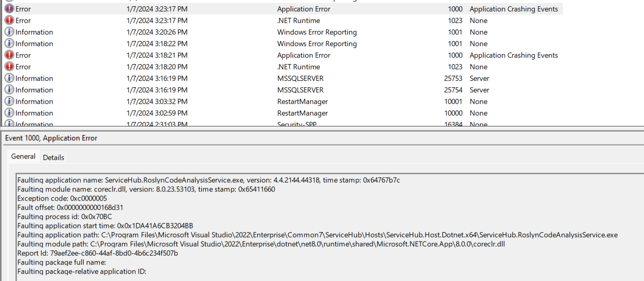The image size is (644, 281).
Task: Click the error icon of the 3:18:21 PM event
Action: [x=9, y=55]
